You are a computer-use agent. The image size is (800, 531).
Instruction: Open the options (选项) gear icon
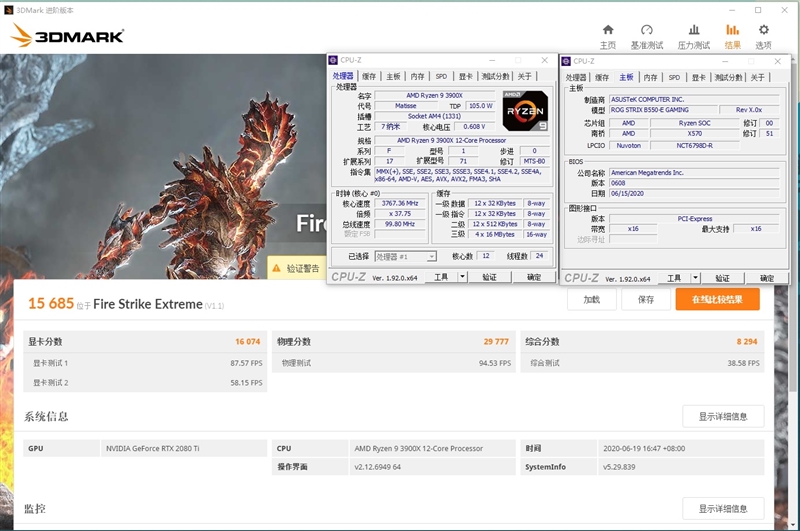click(763, 30)
